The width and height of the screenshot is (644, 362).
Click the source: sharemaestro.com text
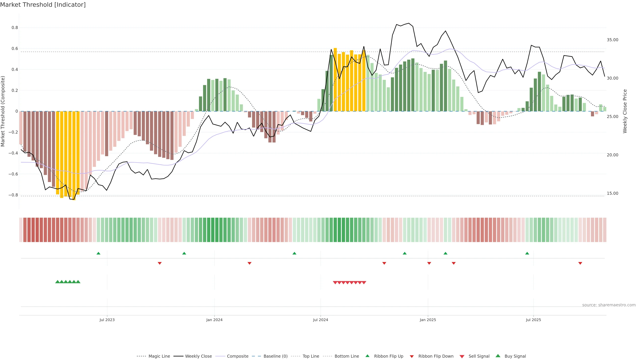click(x=609, y=305)
